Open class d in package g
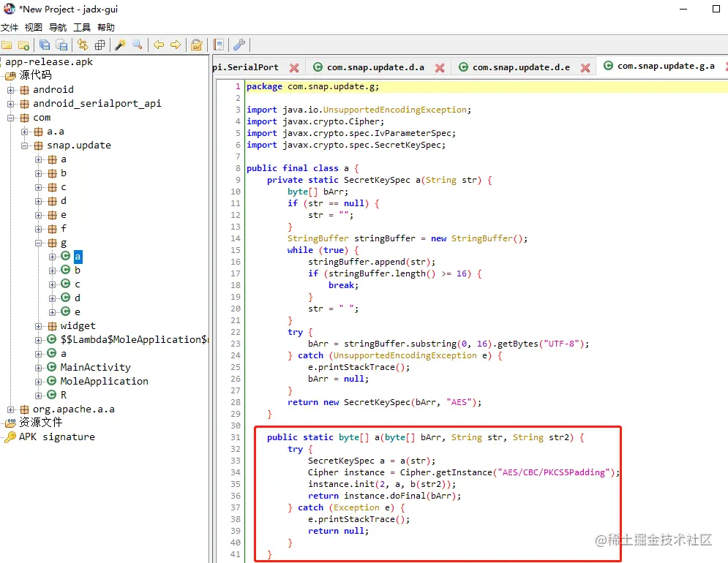This screenshot has height=563, width=728. [78, 298]
